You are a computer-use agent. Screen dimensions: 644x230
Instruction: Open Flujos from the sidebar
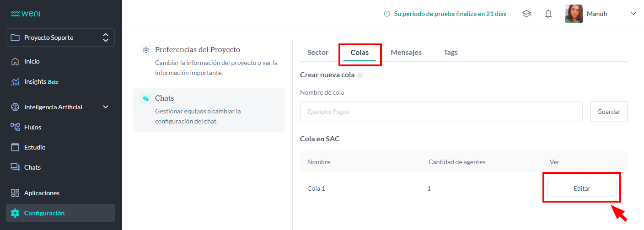[32, 127]
